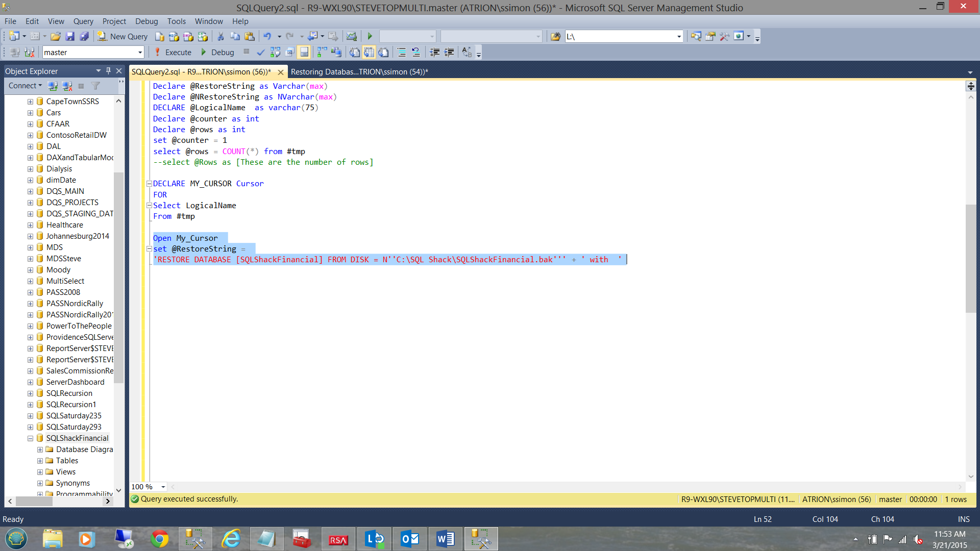The width and height of the screenshot is (980, 551).
Task: Click the editor vertical scrollbar thumb
Action: click(970, 258)
